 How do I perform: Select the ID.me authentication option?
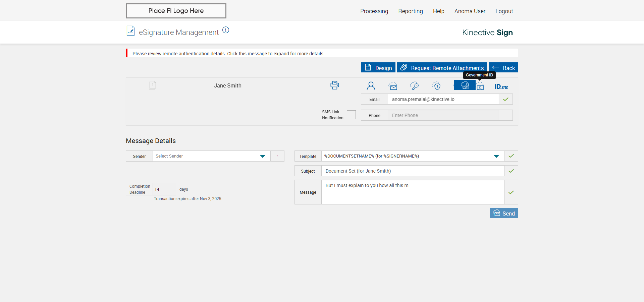click(x=501, y=87)
